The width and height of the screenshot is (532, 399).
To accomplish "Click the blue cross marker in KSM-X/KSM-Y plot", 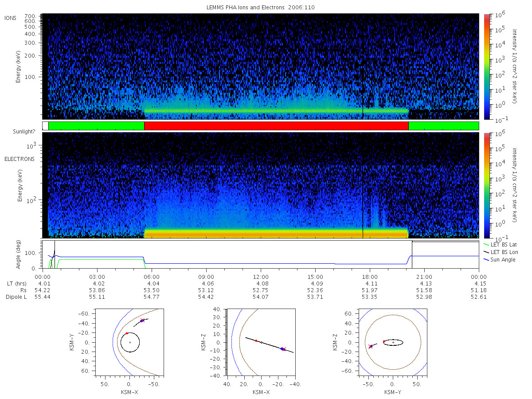I will click(141, 321).
